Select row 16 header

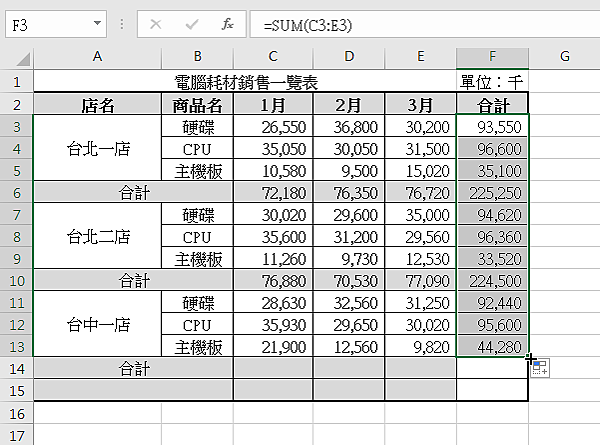16,413
